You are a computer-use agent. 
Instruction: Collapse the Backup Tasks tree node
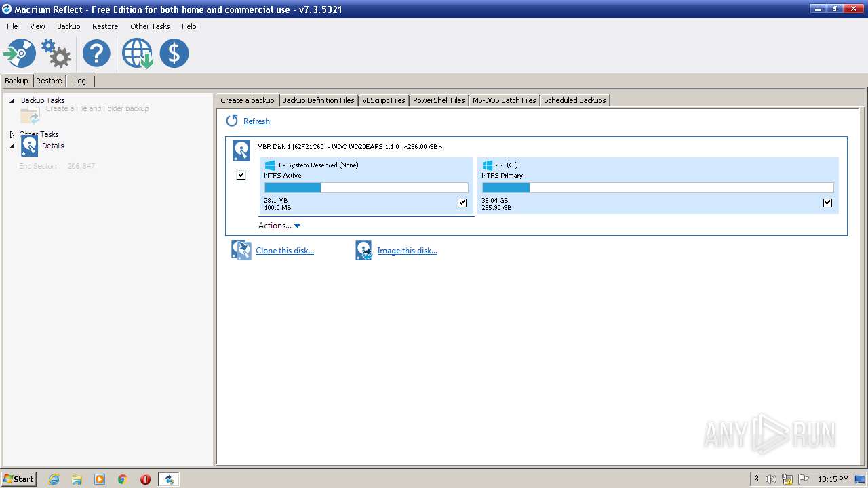(12, 100)
